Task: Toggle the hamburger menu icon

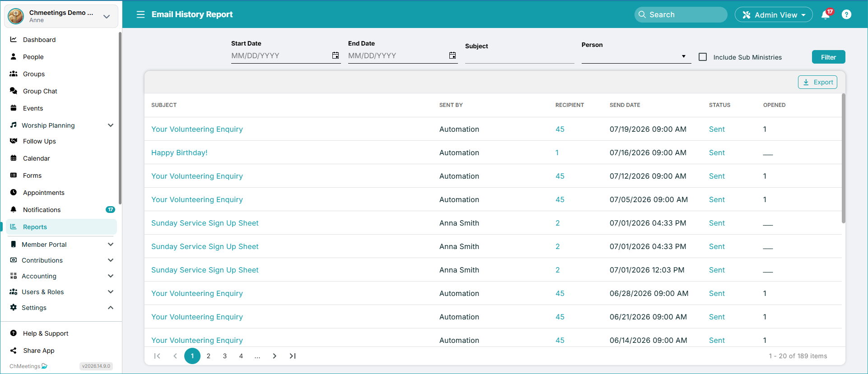Action: 140,14
